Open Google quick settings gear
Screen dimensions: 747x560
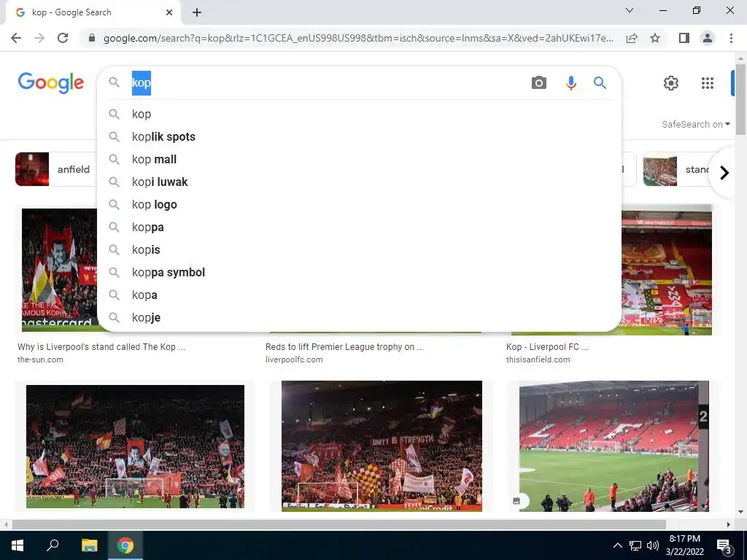[x=671, y=83]
